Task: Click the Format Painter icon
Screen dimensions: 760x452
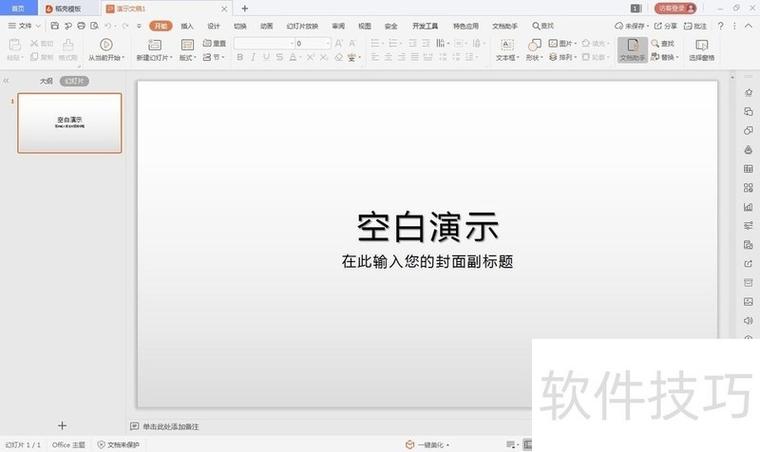Action: point(68,45)
